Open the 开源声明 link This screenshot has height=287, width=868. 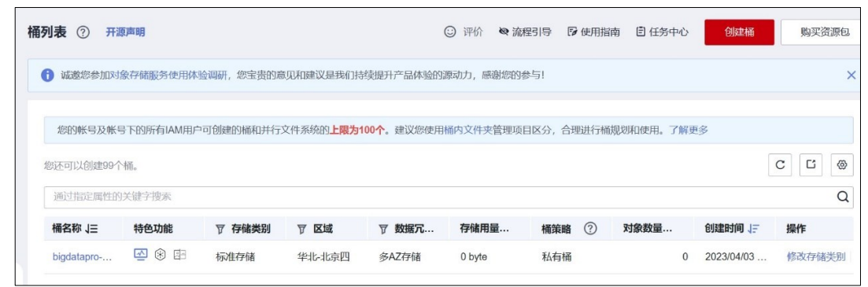click(125, 32)
